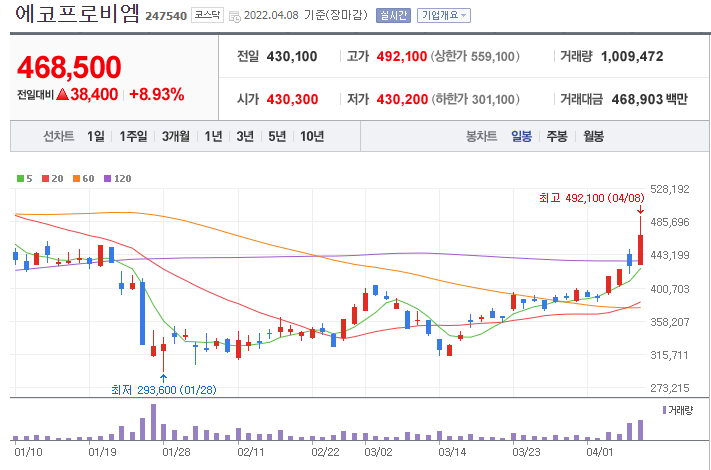Switch to the 월봉 monthly candle chart
This screenshot has height=470, width=711.
[594, 136]
